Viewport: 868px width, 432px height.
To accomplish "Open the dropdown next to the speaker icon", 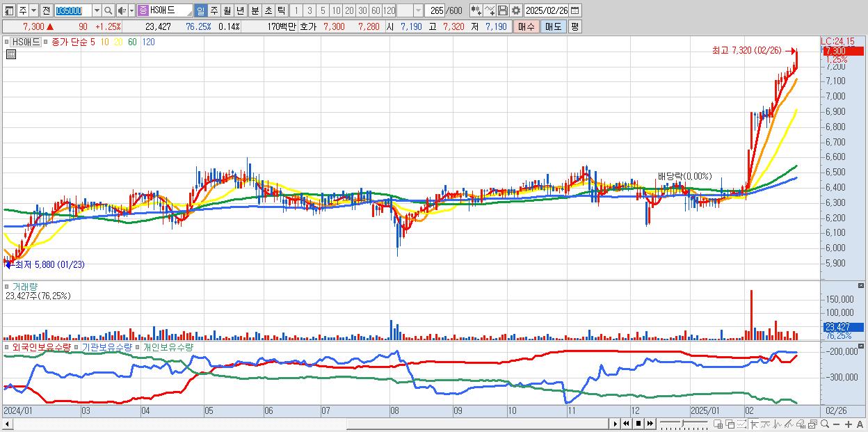I will tap(132, 10).
